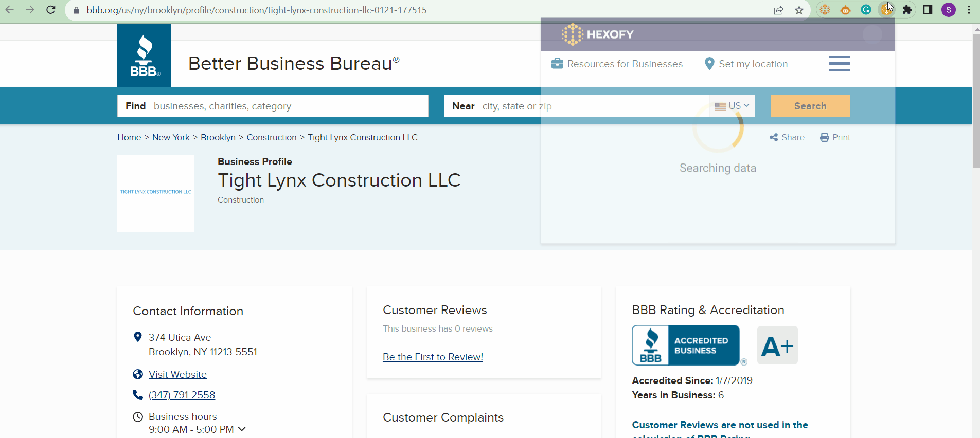The height and width of the screenshot is (438, 980).
Task: Click the share page icon in address bar
Action: [778, 10]
